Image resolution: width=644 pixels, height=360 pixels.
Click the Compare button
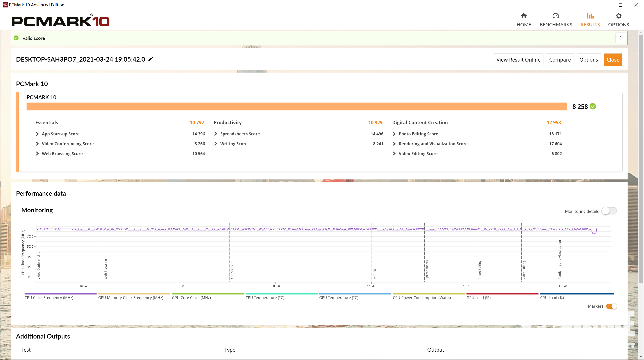pos(560,60)
